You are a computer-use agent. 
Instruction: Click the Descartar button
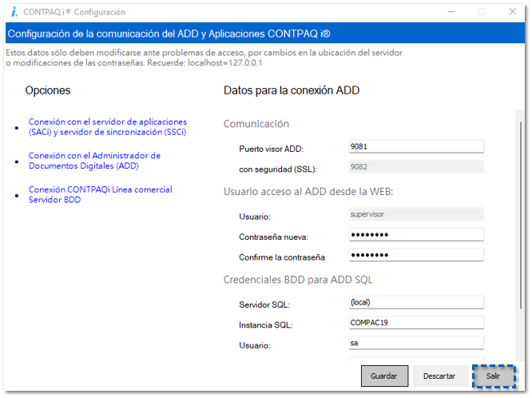pos(439,376)
